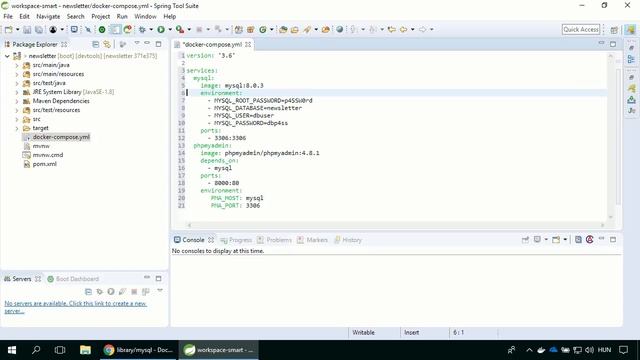Switch to the Progress tab
The width and height of the screenshot is (640, 360).
(236, 240)
